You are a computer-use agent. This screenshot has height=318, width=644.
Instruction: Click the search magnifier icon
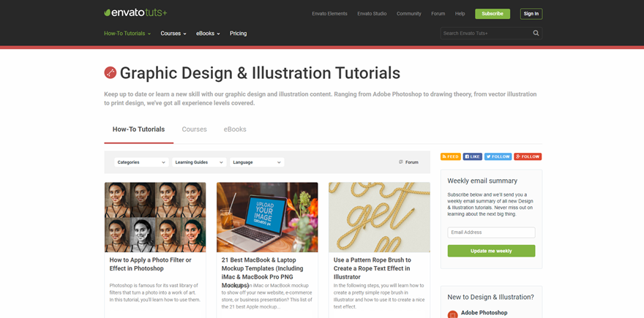tap(536, 33)
